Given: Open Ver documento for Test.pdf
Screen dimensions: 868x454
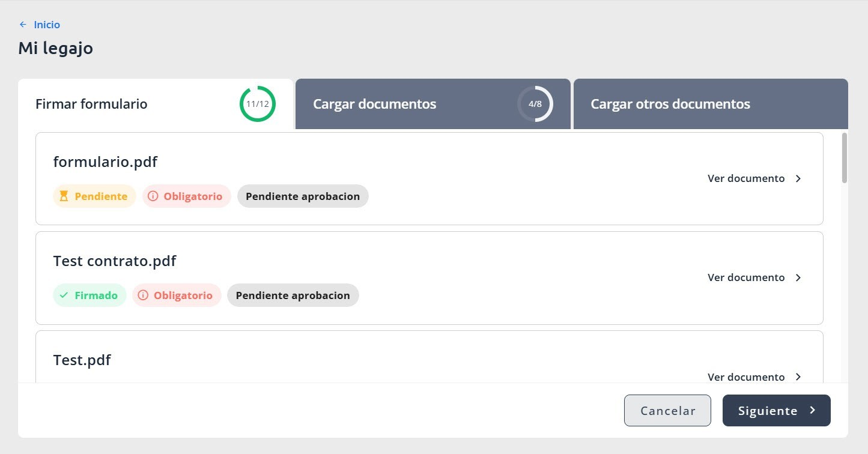Looking at the screenshot, I should (746, 377).
